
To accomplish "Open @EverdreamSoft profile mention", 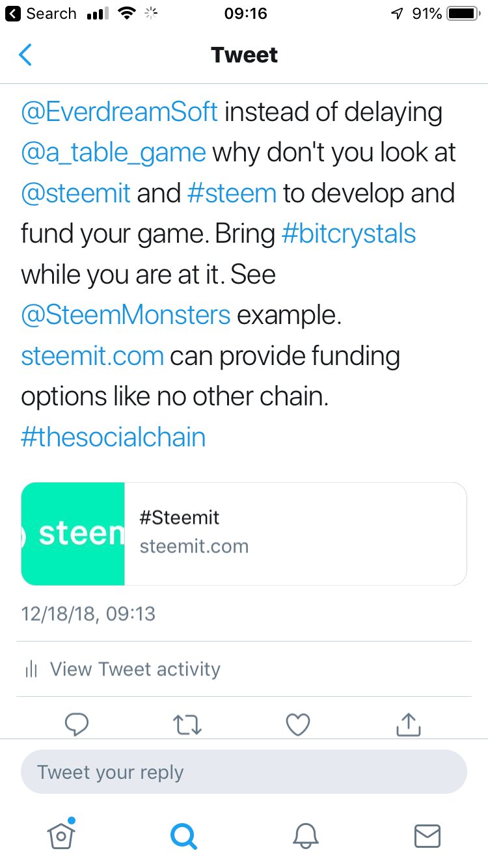I will pyautogui.click(x=119, y=112).
